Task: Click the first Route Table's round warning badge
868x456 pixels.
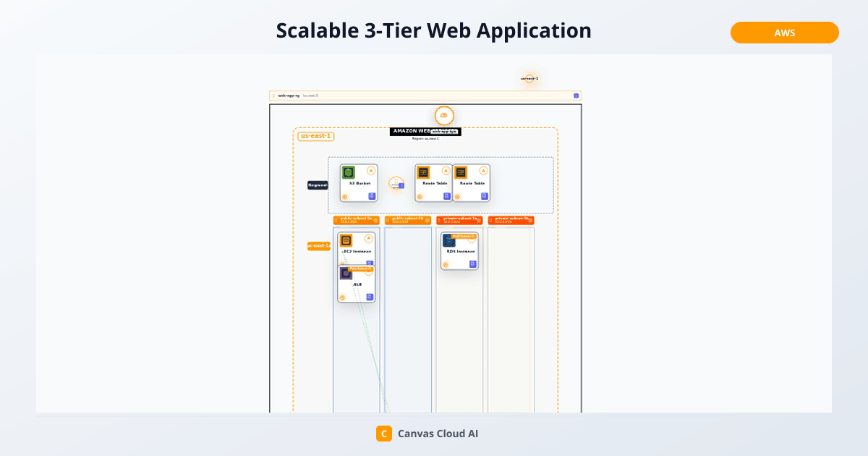Action: [x=446, y=171]
